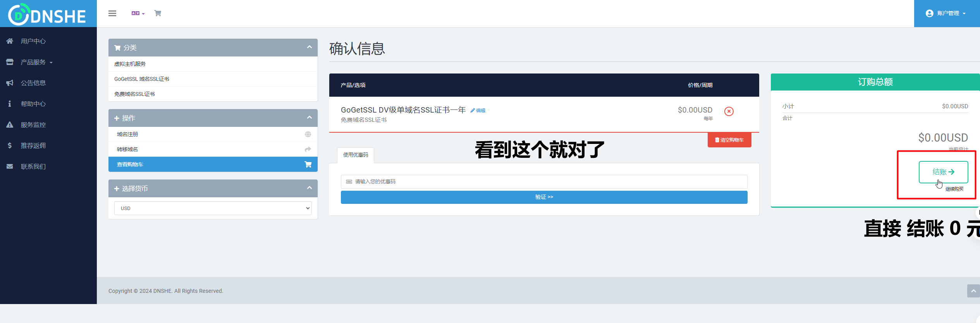Open the language selector dropdown

tap(138, 13)
